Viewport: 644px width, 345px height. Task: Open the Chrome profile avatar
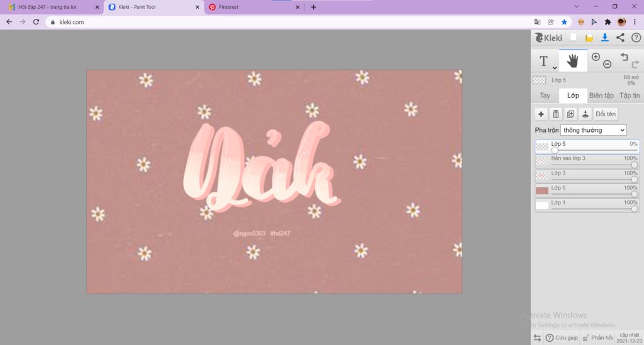coord(621,22)
